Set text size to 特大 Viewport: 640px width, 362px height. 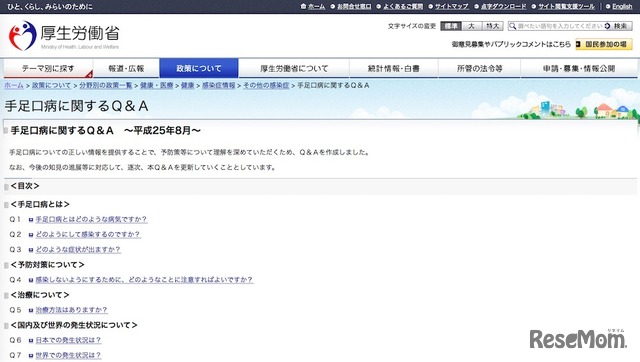493,26
